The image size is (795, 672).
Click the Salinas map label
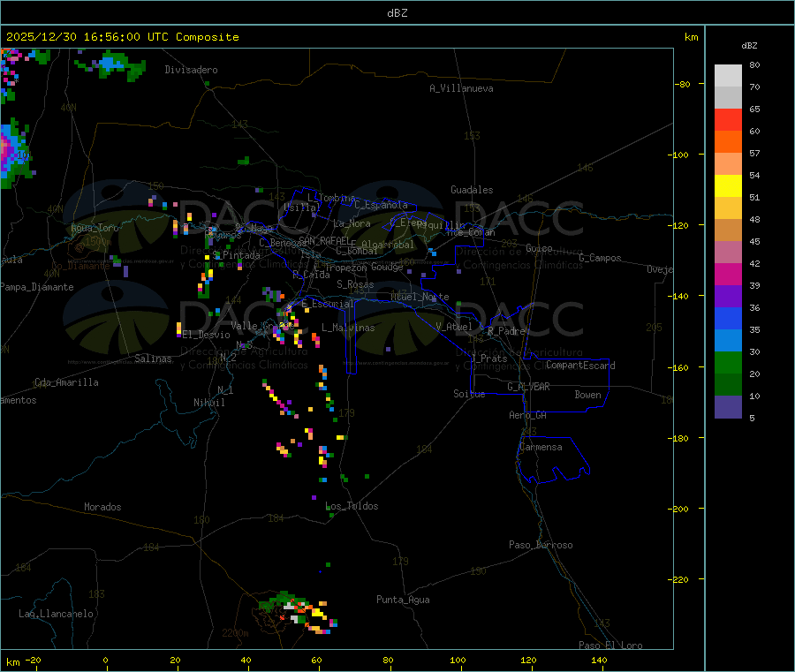click(153, 359)
